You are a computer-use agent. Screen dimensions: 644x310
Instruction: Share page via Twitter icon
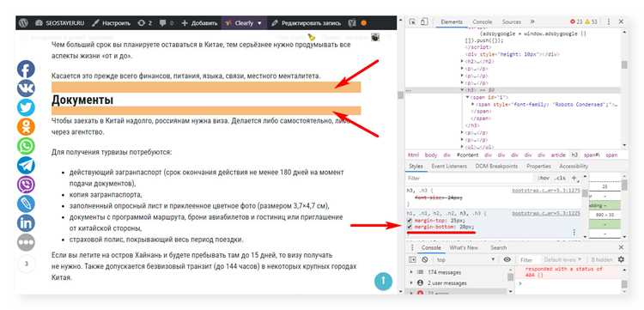pyautogui.click(x=26, y=108)
